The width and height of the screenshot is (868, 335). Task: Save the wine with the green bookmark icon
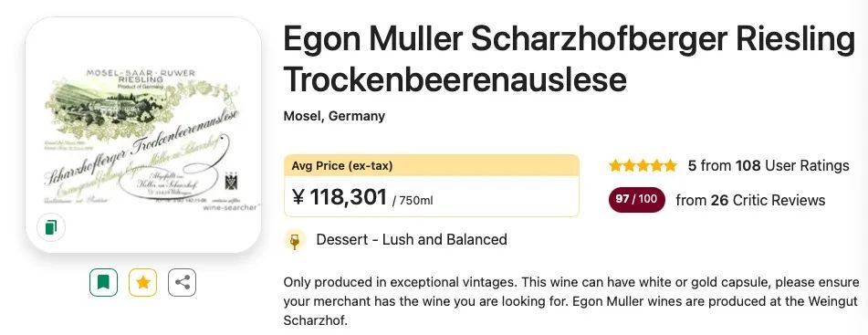click(103, 282)
